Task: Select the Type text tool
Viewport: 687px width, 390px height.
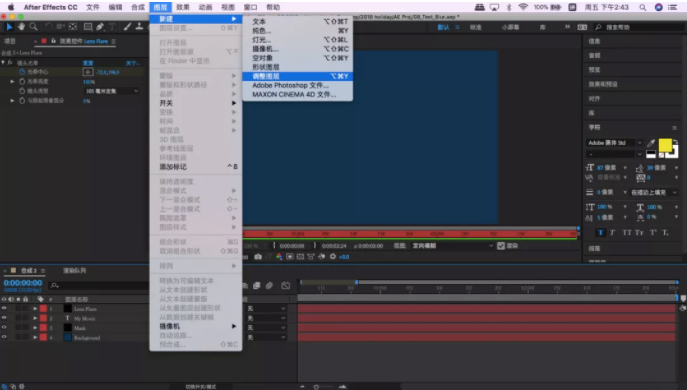Action: click(x=112, y=27)
